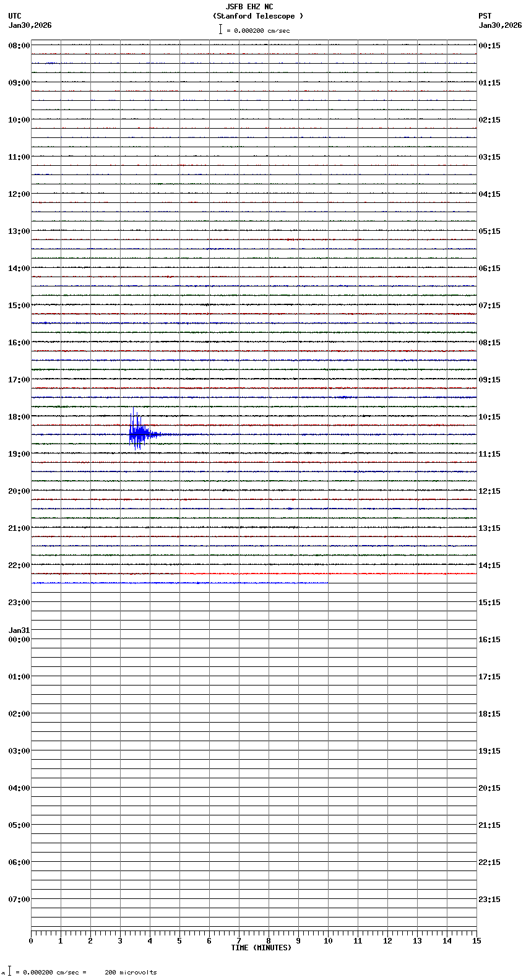Click the 00:15 PST row label
526x980 pixels.
(489, 46)
